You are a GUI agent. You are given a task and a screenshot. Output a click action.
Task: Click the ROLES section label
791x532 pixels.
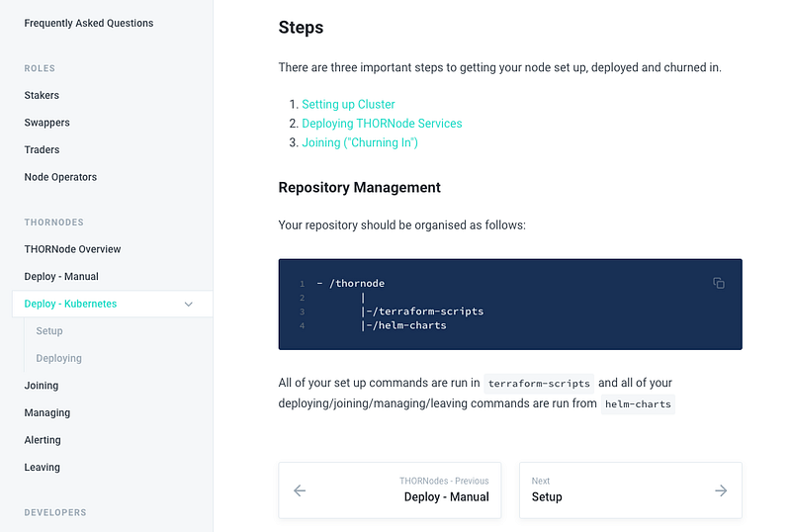click(40, 68)
